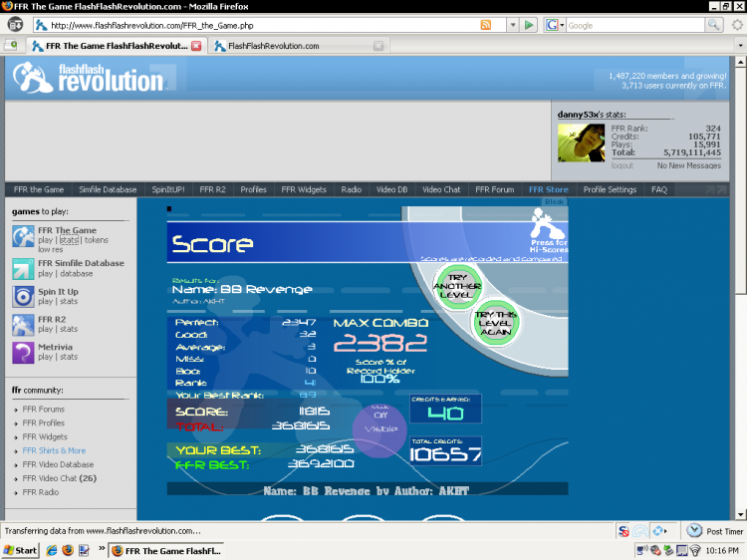Open Simfile Database nav item

tap(108, 189)
